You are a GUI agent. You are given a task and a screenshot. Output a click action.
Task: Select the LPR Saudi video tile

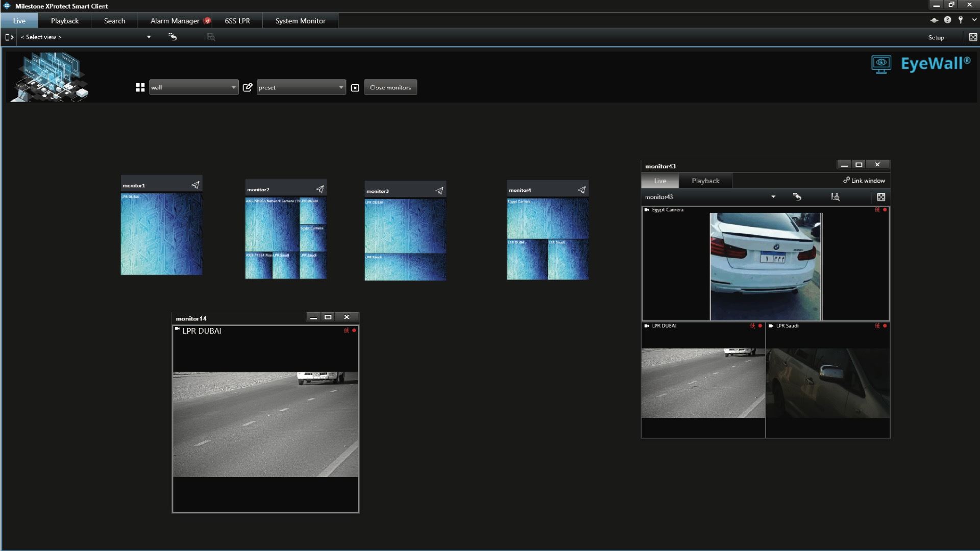[x=828, y=380]
